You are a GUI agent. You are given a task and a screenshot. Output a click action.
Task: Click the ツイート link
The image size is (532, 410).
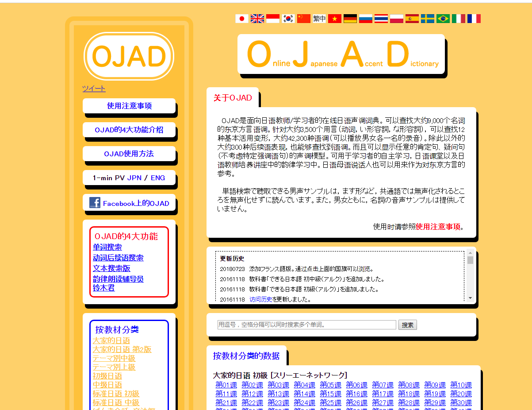pyautogui.click(x=94, y=89)
